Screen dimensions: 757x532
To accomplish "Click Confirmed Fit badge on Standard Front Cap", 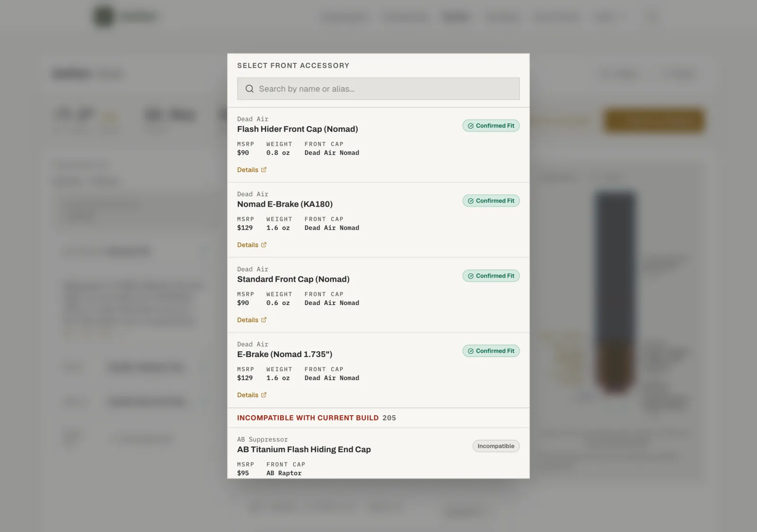I will [x=491, y=276].
